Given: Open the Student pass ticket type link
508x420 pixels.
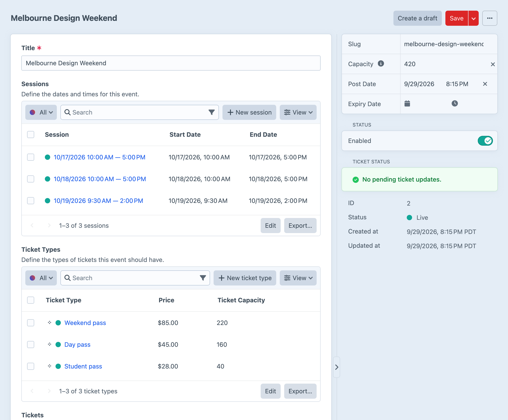Looking at the screenshot, I should point(83,366).
